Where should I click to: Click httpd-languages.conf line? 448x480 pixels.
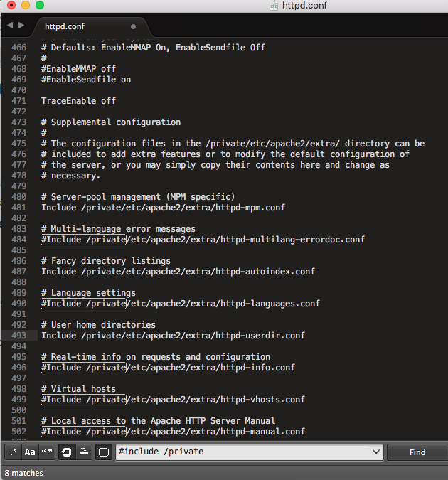tap(181, 304)
